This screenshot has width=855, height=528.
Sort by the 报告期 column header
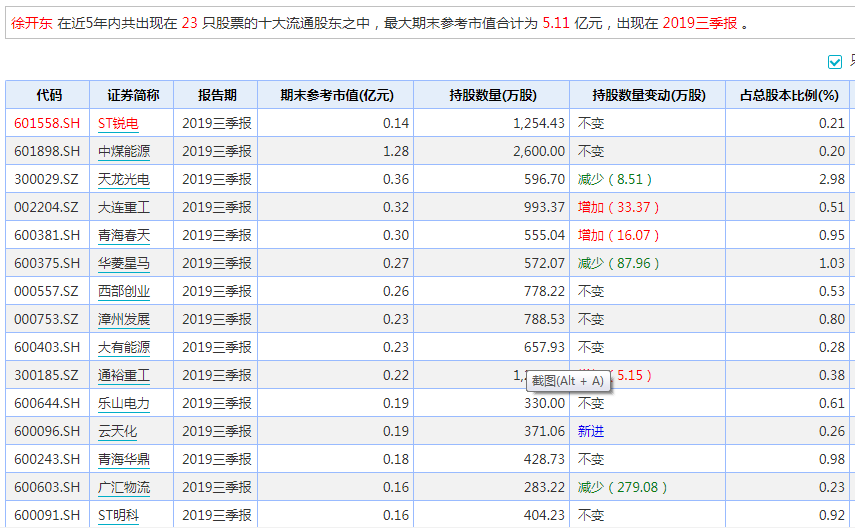tap(216, 95)
